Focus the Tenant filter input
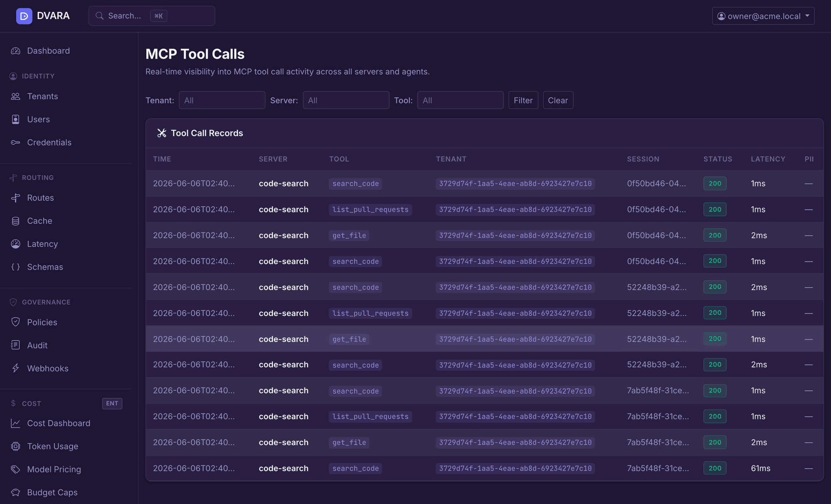Image resolution: width=831 pixels, height=504 pixels. [x=222, y=100]
